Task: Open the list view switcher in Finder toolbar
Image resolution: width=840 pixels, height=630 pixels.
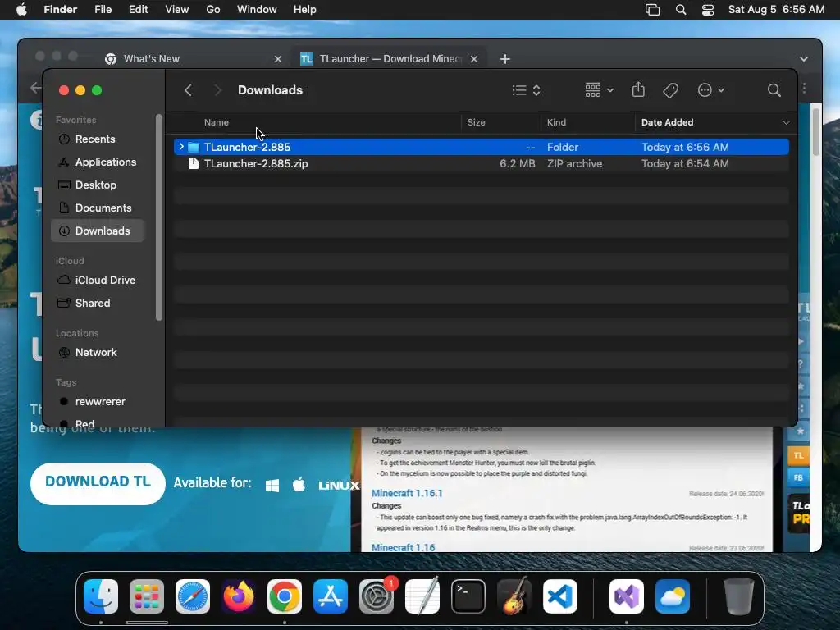Action: 526,90
